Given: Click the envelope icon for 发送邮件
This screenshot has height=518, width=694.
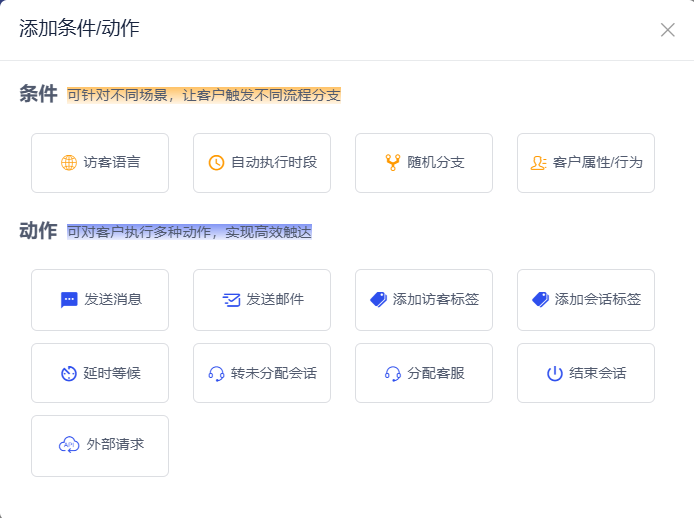Looking at the screenshot, I should [x=231, y=299].
